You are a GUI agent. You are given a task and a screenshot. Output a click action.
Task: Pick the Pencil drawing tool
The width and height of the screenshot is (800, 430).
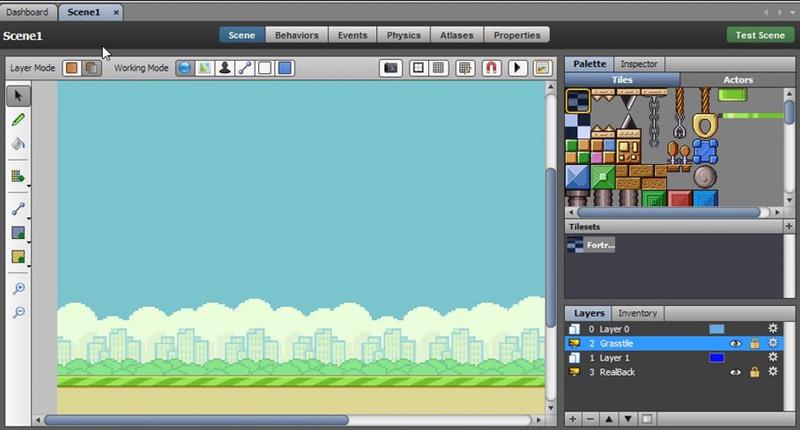[x=18, y=119]
